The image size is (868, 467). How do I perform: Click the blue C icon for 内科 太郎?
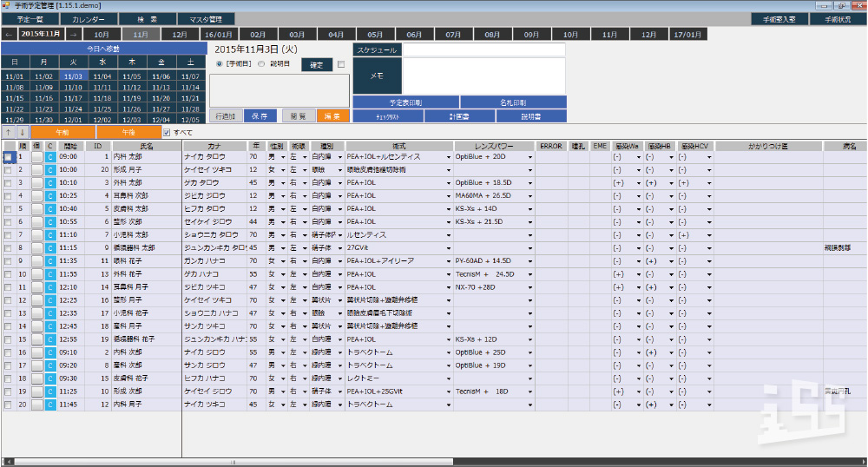[x=49, y=157]
